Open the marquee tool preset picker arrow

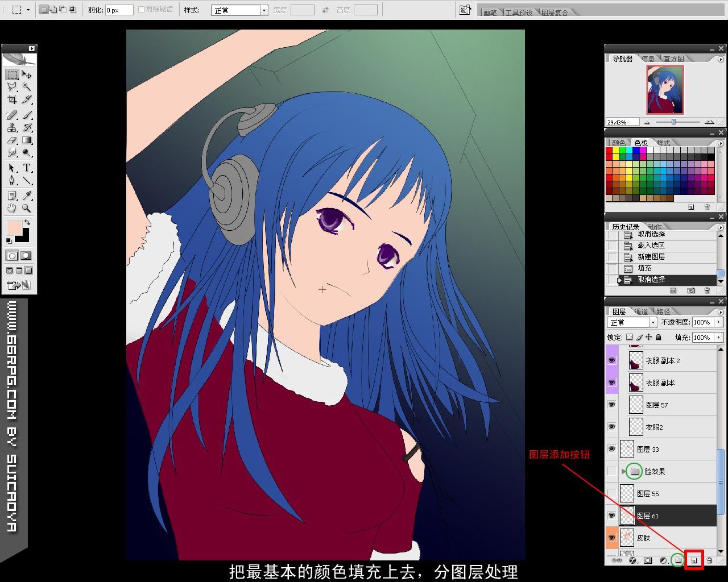click(x=28, y=10)
